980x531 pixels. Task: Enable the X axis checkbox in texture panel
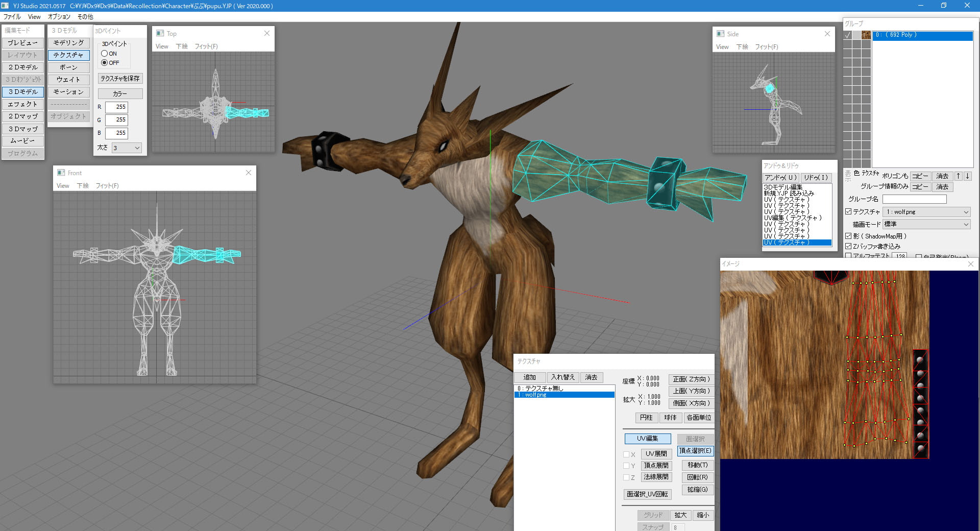(626, 454)
